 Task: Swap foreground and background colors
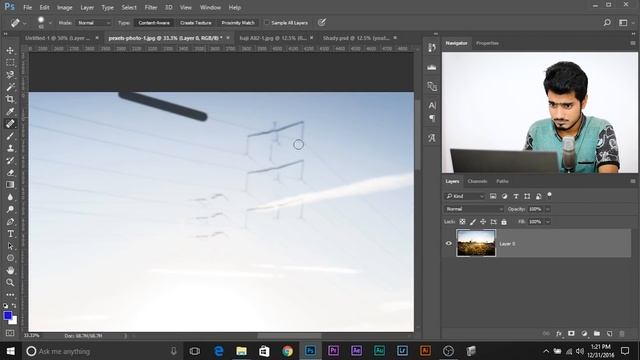pyautogui.click(x=14, y=305)
